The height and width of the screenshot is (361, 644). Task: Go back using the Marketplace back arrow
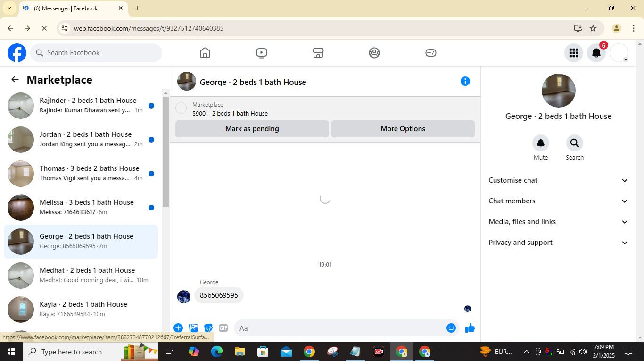pos(15,80)
